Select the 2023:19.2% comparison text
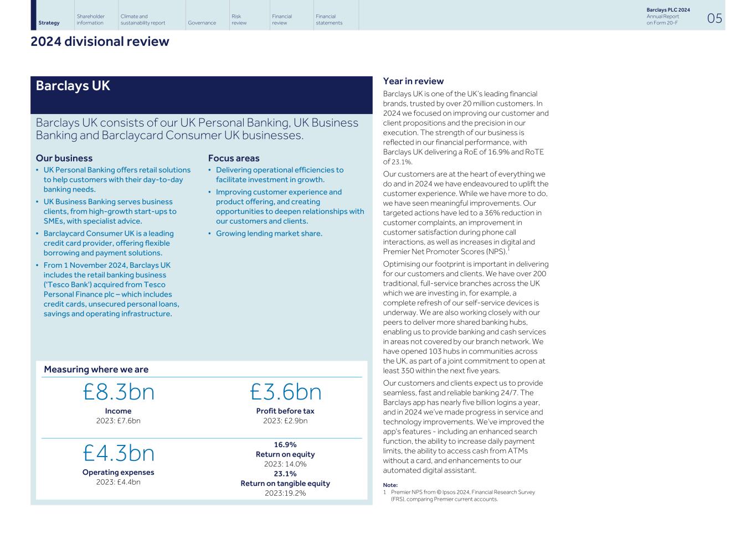Image resolution: width=756 pixels, height=534 pixels. click(285, 493)
